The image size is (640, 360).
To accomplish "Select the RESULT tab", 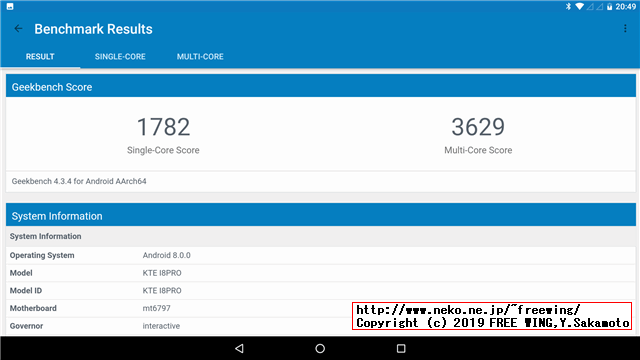I will point(40,57).
